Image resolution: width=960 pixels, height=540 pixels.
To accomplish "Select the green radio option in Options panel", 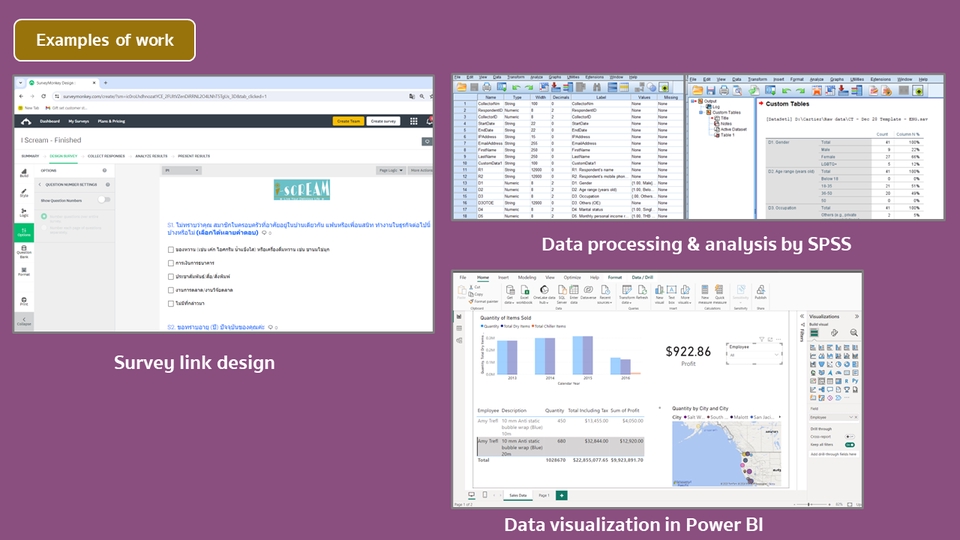I will 44,217.
